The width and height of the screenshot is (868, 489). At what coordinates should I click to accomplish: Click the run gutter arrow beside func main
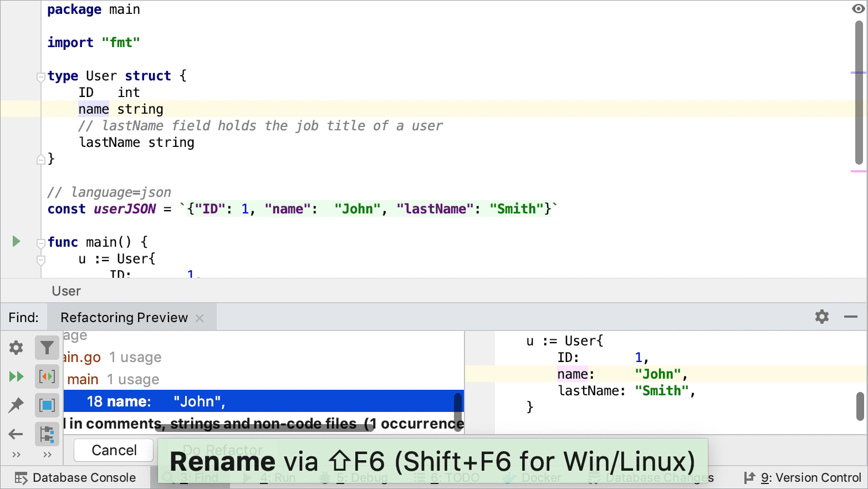(x=16, y=241)
